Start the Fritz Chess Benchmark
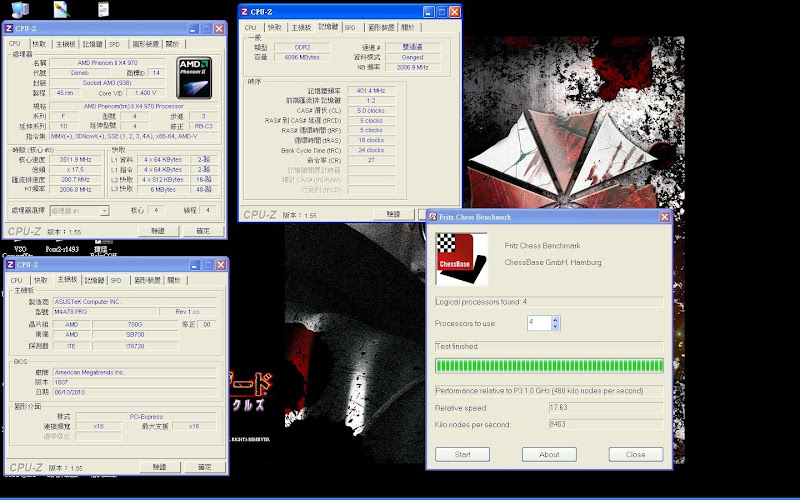Image resolution: width=800 pixels, height=500 pixels. point(462,454)
